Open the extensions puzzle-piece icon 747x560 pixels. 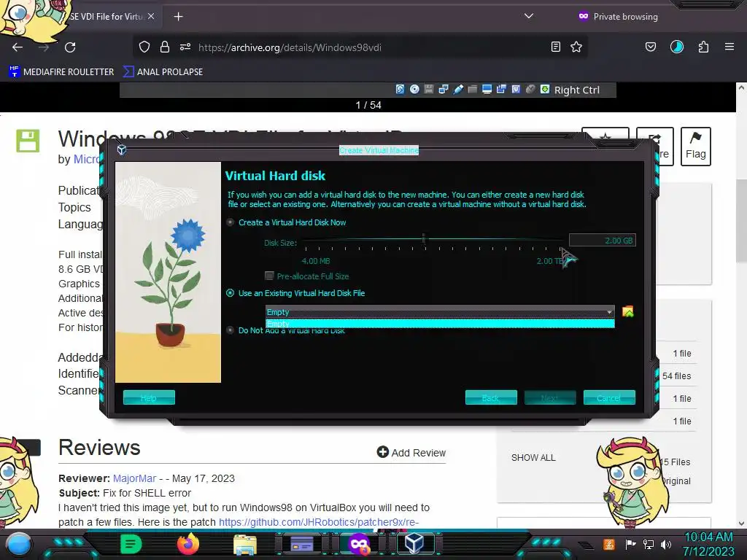click(703, 47)
